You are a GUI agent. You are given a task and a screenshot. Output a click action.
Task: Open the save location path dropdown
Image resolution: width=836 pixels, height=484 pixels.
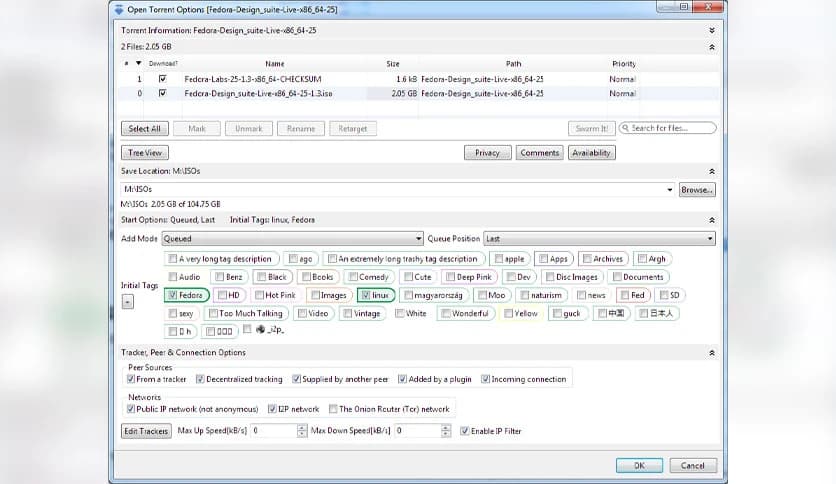click(670, 190)
